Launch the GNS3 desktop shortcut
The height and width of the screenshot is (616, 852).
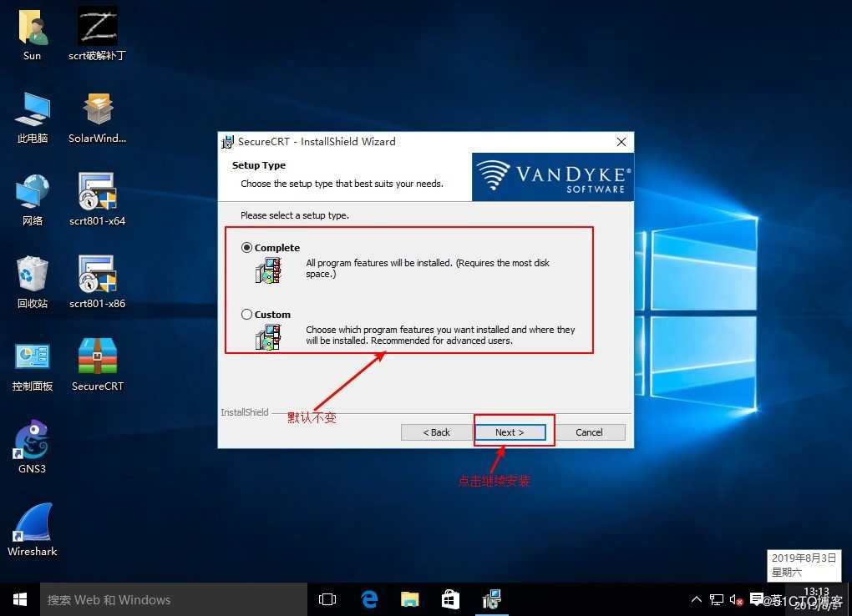[x=32, y=447]
